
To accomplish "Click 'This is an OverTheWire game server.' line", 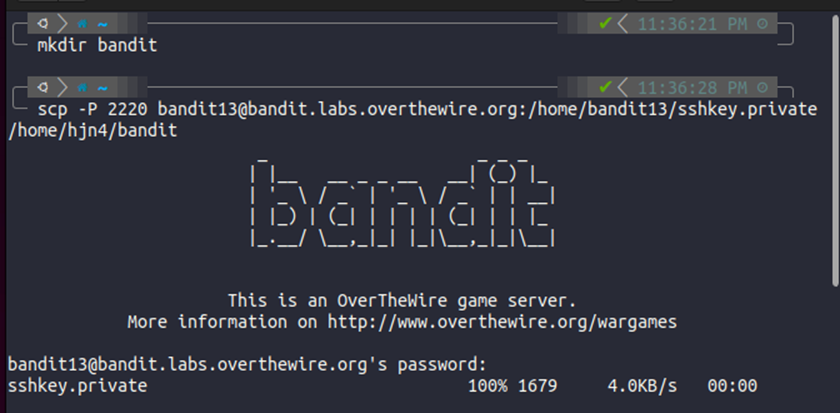I will [x=402, y=301].
